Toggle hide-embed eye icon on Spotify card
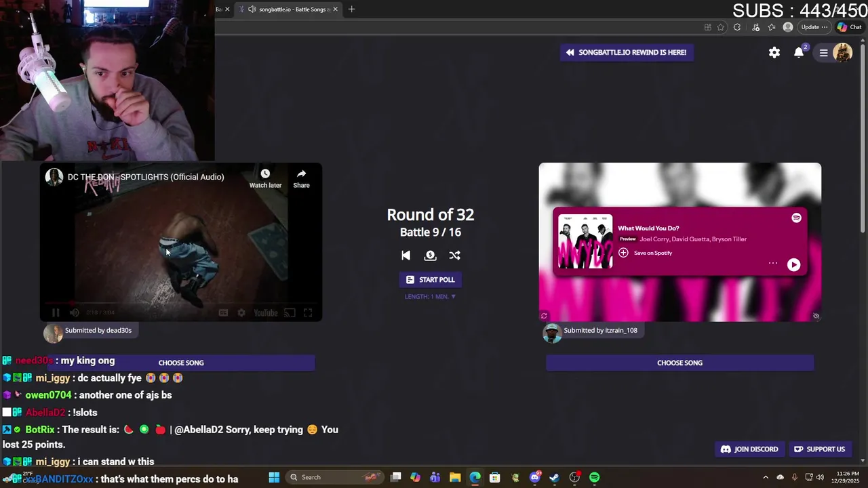 pyautogui.click(x=816, y=316)
